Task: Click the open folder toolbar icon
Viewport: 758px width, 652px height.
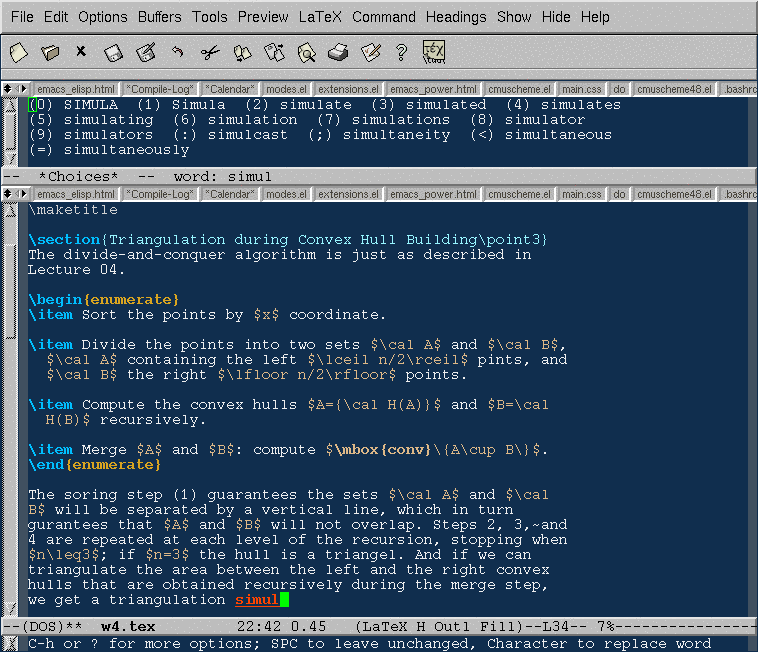Action: [50, 52]
